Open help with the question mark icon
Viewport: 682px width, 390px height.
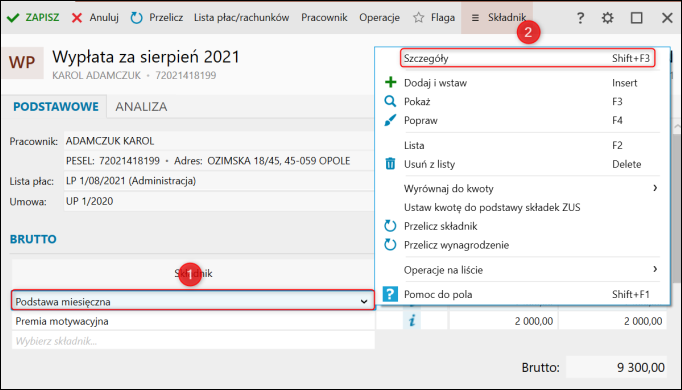[x=580, y=18]
